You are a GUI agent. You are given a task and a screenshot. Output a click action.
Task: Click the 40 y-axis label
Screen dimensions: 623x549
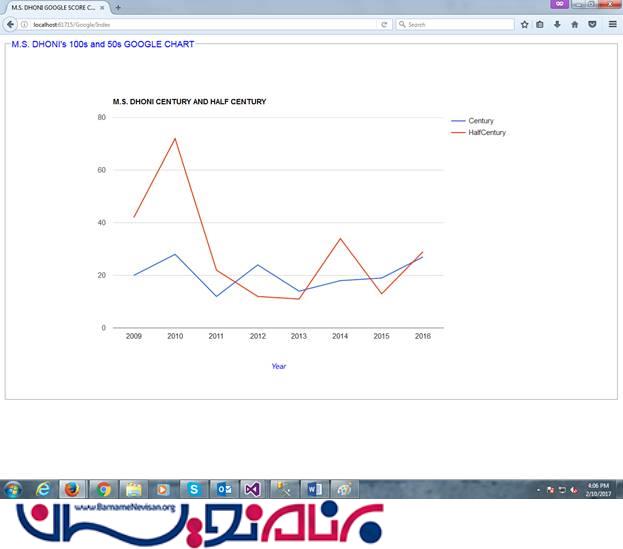click(102, 222)
